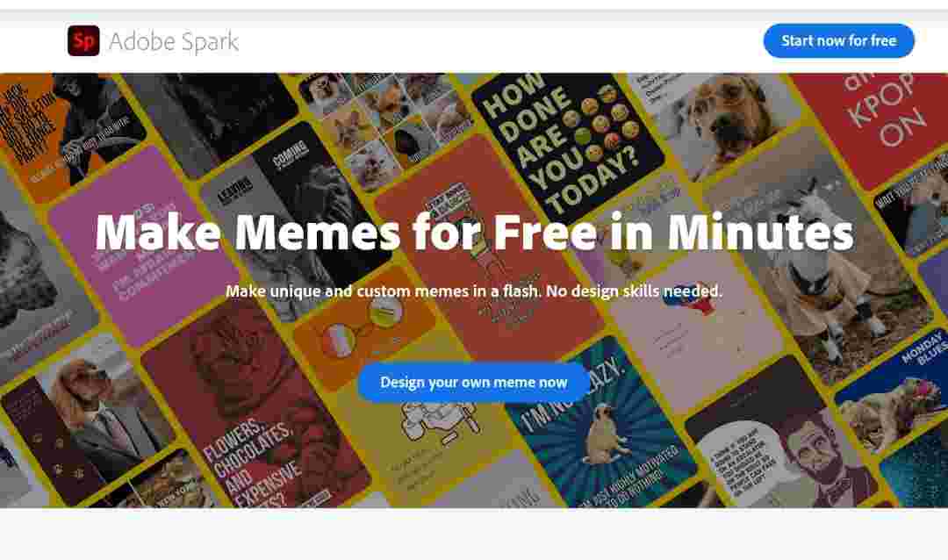Click the red Adobe Spark Sp logo icon
The width and height of the screenshot is (948, 560).
(x=83, y=40)
